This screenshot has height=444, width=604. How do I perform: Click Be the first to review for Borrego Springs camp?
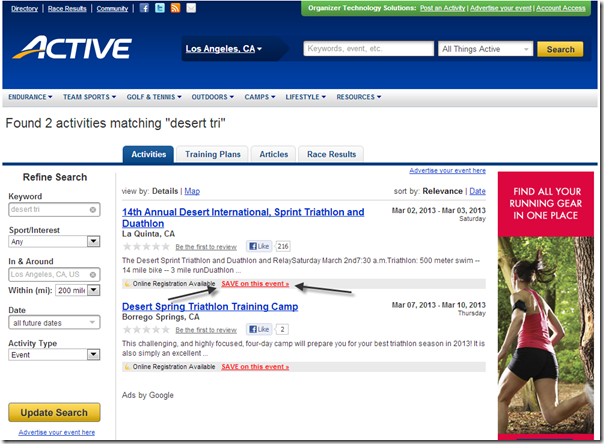pos(206,330)
